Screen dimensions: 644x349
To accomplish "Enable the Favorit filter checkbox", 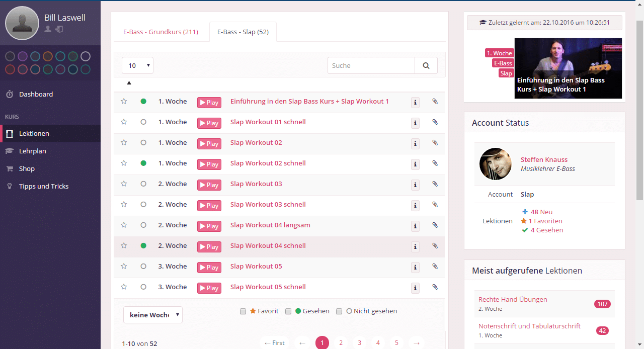I will coord(243,311).
